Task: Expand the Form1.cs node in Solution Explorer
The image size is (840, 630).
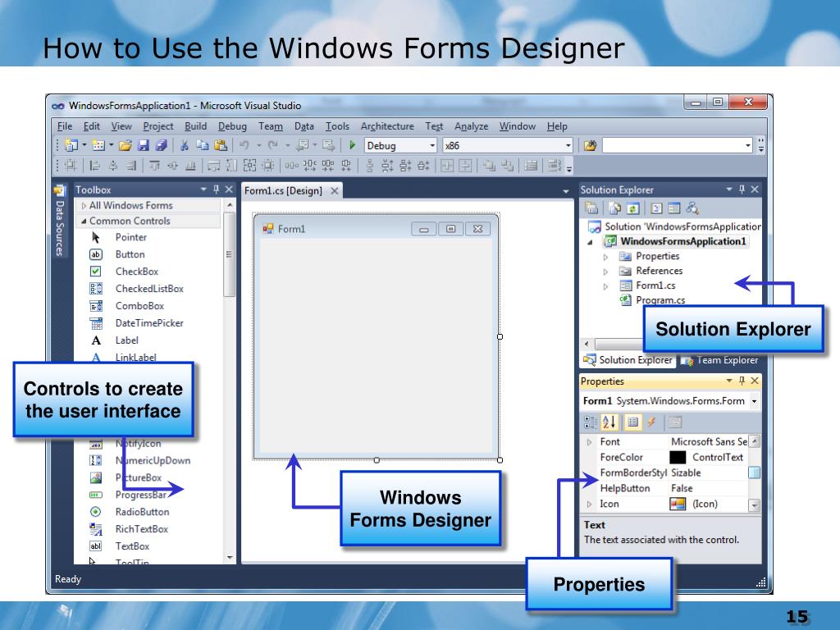Action: pyautogui.click(x=606, y=286)
